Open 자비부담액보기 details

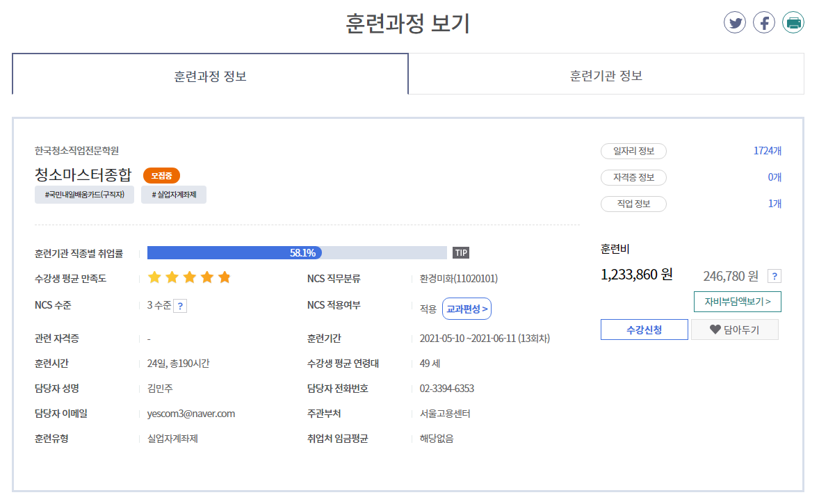(737, 302)
